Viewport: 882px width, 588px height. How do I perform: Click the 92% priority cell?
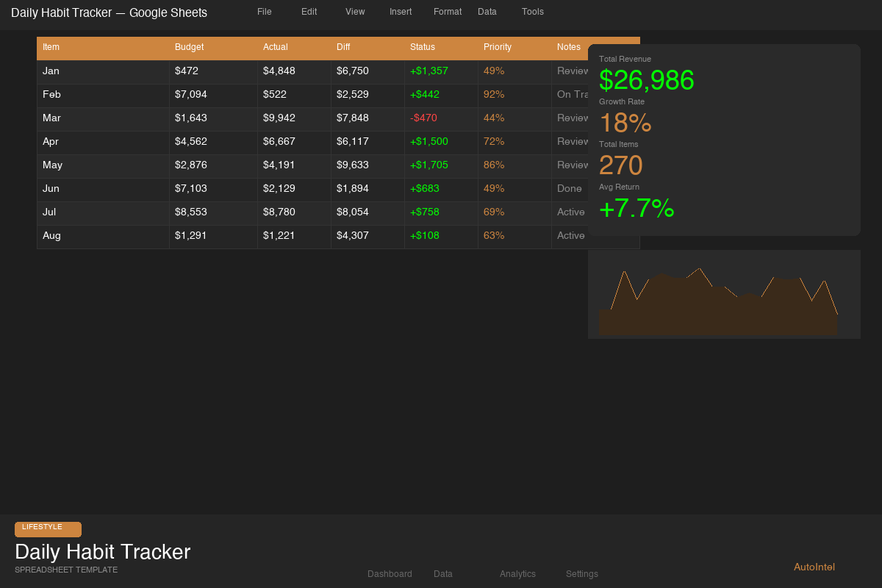[x=514, y=96]
